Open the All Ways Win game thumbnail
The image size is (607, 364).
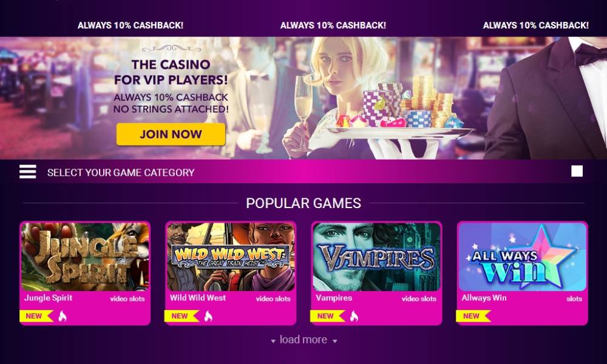coord(523,257)
